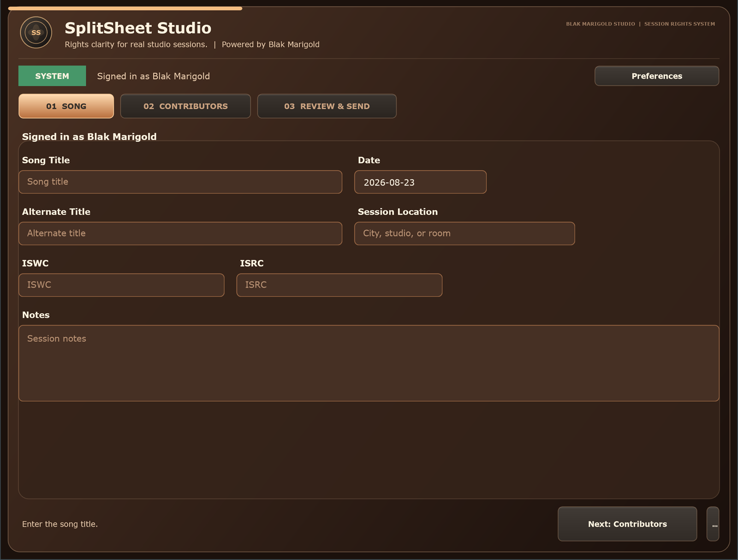Open the more options ellipsis button

tap(713, 524)
